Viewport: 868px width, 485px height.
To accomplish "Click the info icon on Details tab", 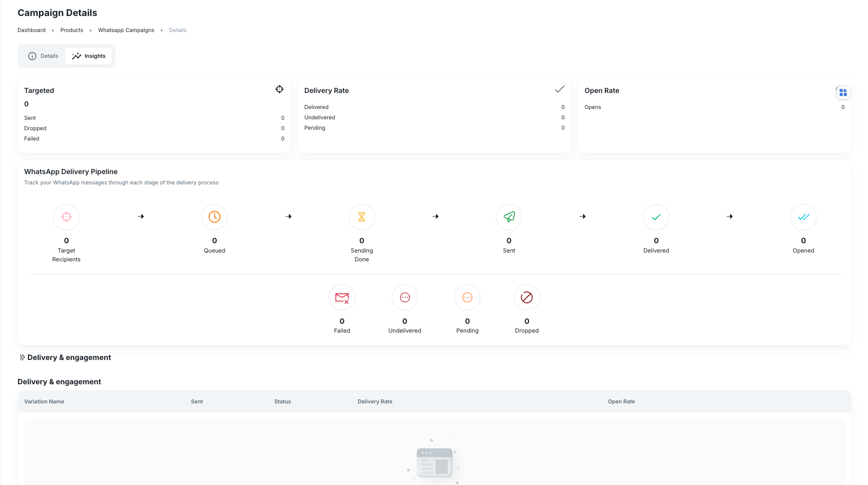I will [32, 56].
